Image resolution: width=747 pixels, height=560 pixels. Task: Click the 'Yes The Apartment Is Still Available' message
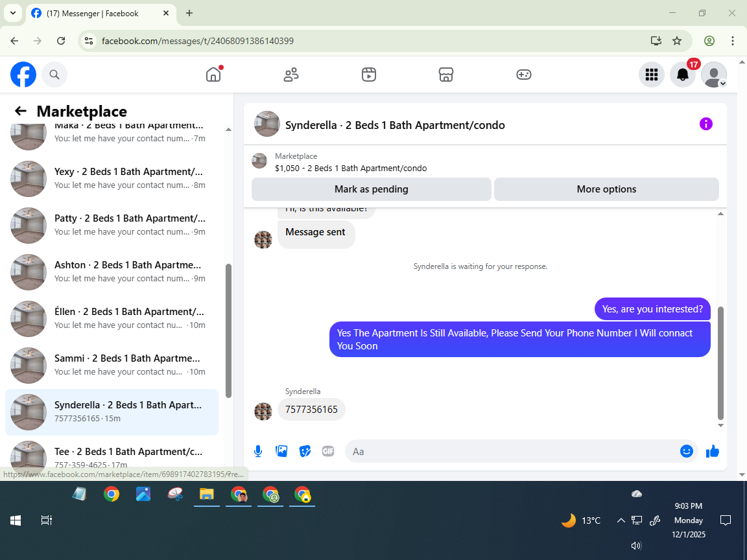tap(520, 340)
